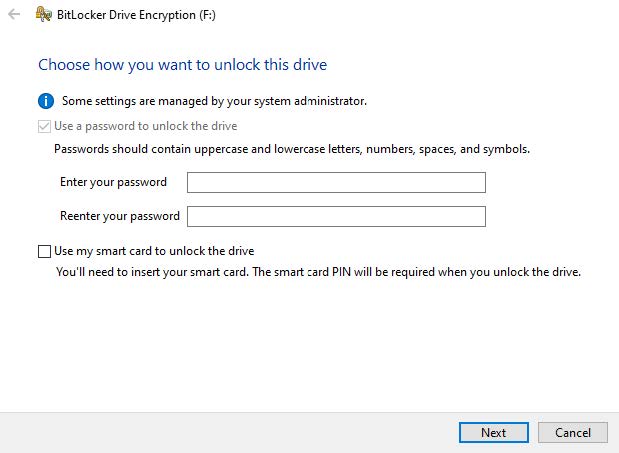Focus the 'Reenter your password' field
The image size is (619, 453).
tap(336, 216)
